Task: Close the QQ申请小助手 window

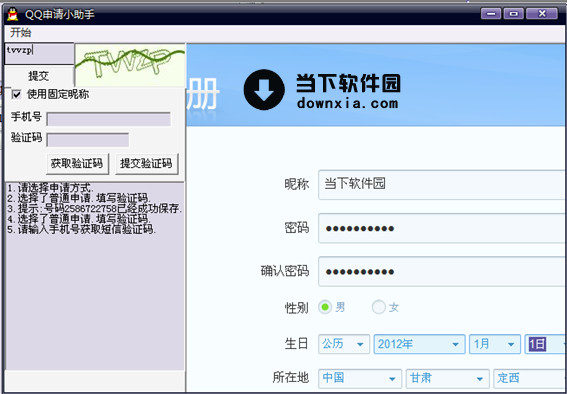Action: pyautogui.click(x=542, y=14)
